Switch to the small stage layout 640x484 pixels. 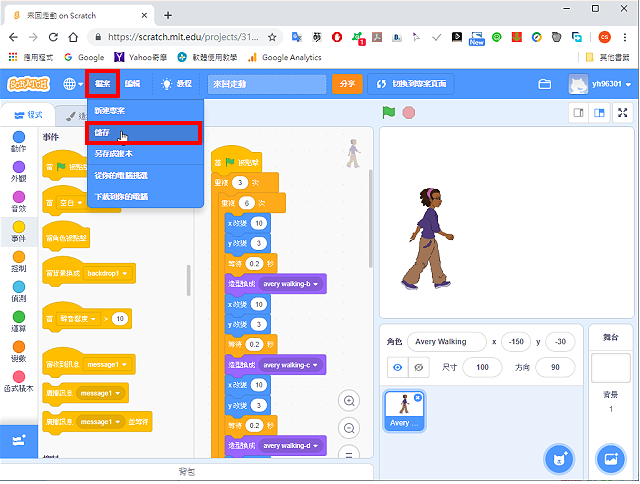click(578, 113)
